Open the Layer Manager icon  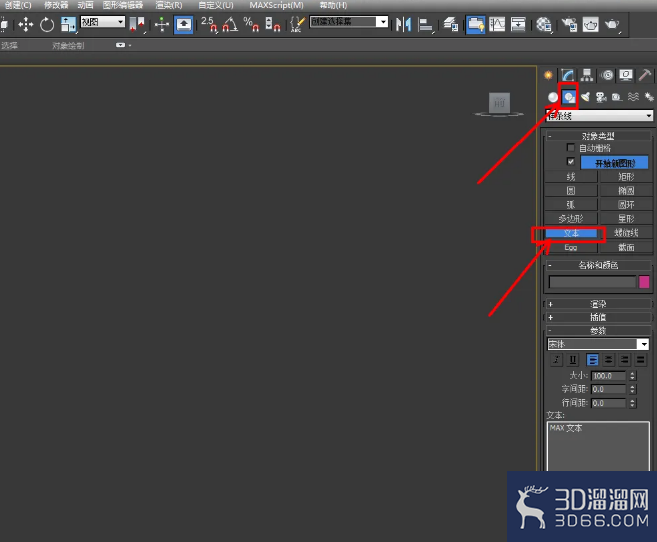coord(450,24)
